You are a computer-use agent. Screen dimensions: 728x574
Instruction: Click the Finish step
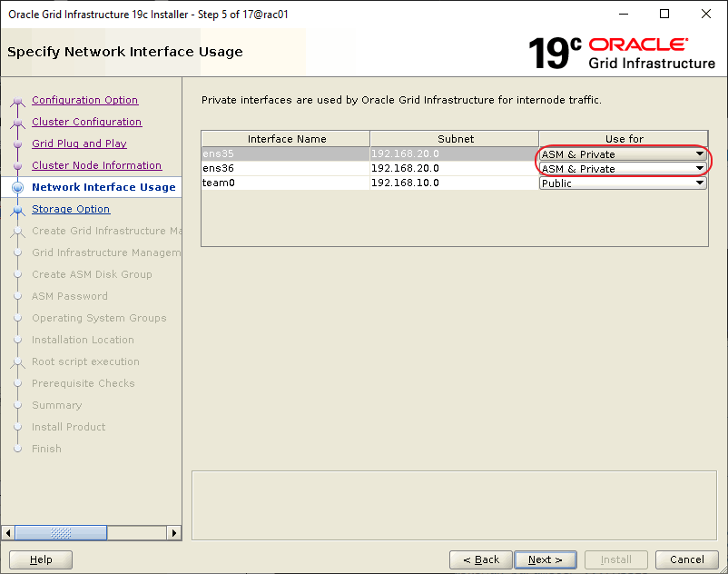pyautogui.click(x=46, y=449)
